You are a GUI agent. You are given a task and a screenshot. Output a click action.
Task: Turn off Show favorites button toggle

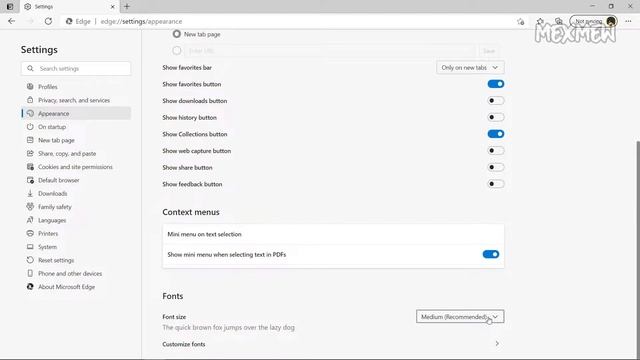[496, 84]
